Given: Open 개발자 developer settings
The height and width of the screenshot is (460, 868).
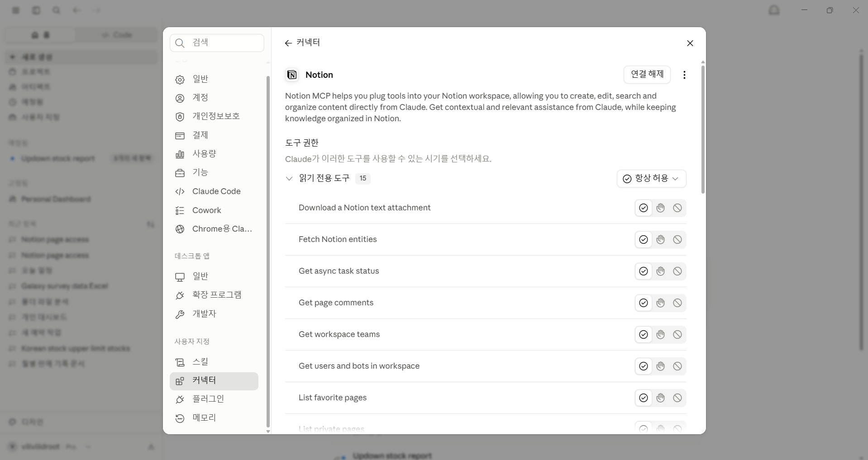Looking at the screenshot, I should [214, 314].
